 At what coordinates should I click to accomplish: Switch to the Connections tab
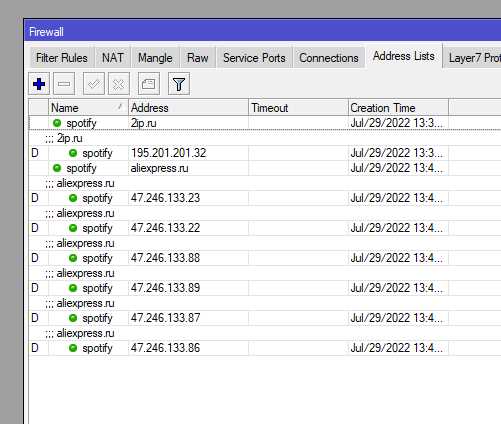pos(329,58)
